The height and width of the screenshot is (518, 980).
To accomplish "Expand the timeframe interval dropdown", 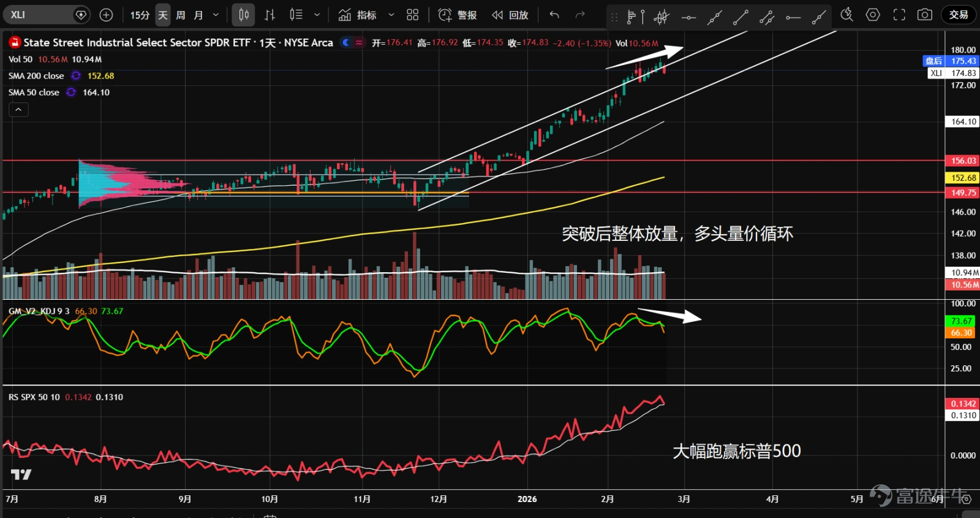I will click(x=216, y=15).
